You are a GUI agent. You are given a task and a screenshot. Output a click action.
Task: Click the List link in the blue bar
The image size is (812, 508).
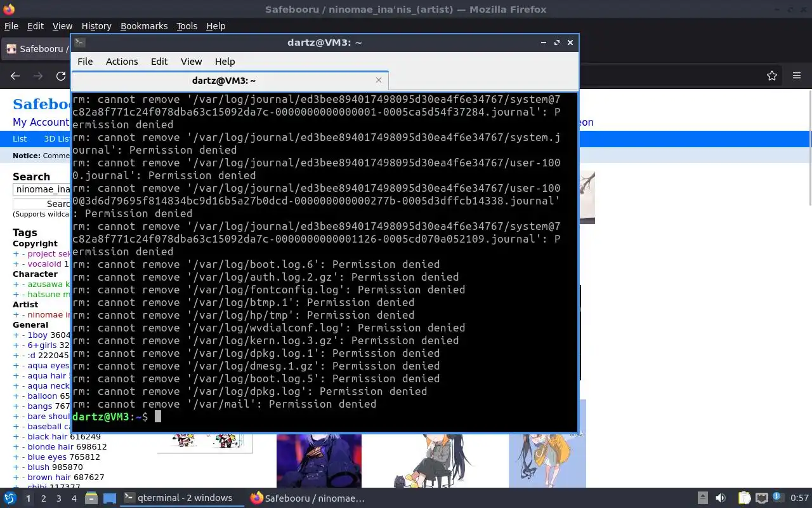click(x=20, y=138)
